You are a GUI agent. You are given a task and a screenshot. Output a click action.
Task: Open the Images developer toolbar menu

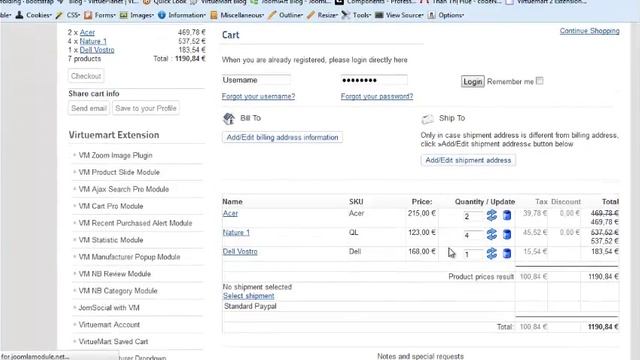(137, 15)
